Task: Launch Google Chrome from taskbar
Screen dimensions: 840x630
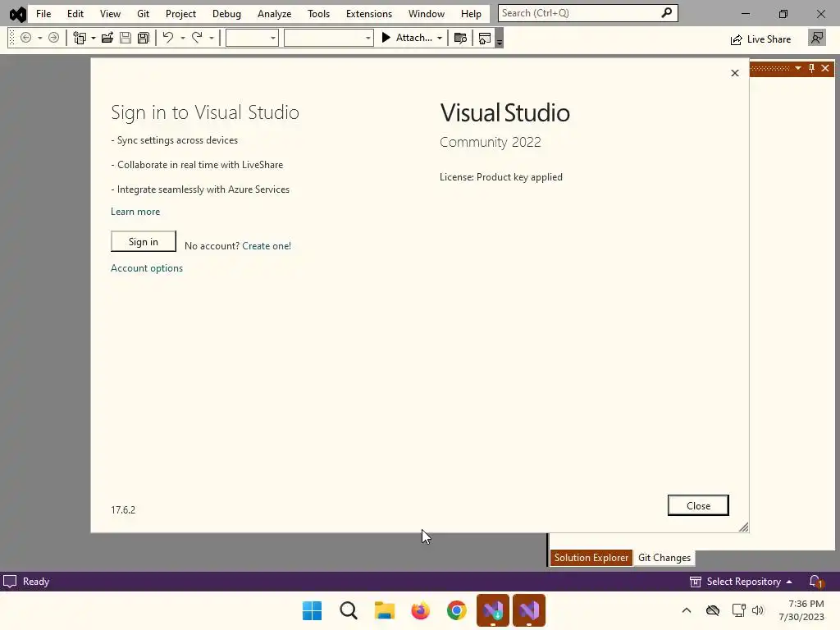Action: pyautogui.click(x=457, y=610)
